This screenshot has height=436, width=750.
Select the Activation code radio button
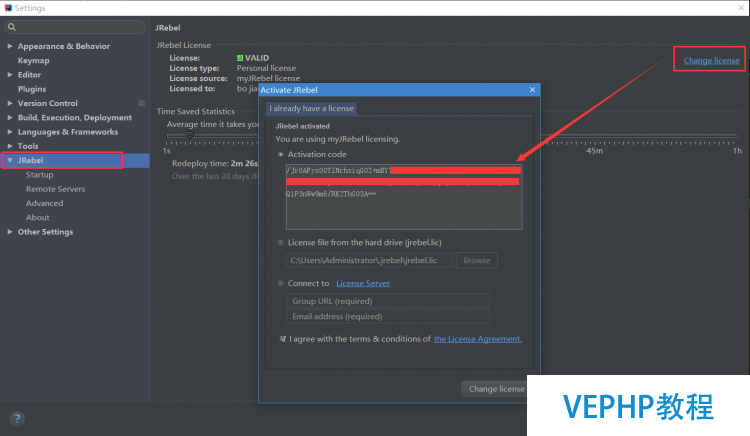pyautogui.click(x=281, y=154)
